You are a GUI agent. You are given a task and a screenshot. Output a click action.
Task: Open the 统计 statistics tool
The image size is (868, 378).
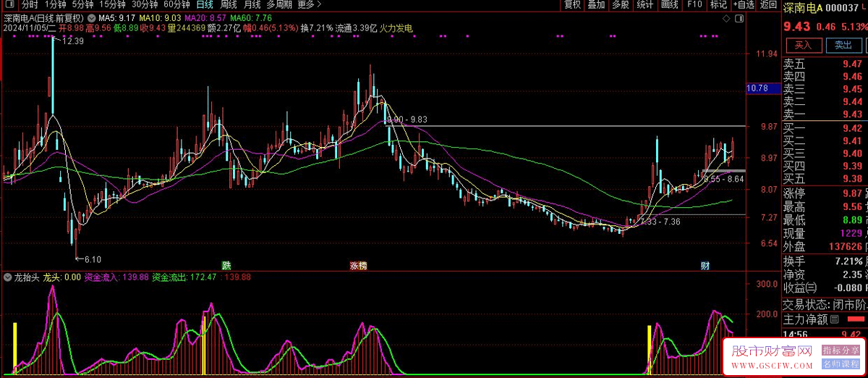point(644,4)
